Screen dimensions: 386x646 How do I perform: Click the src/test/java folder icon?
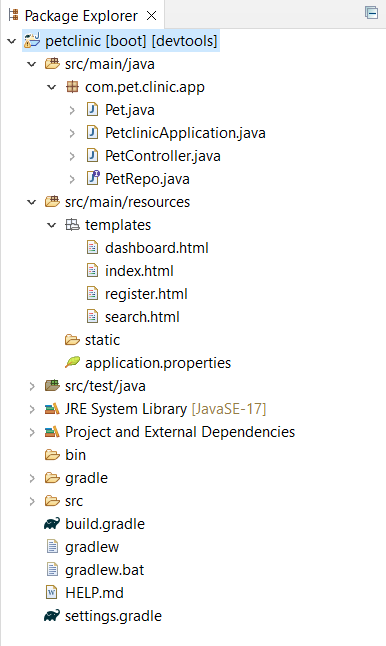tap(52, 386)
